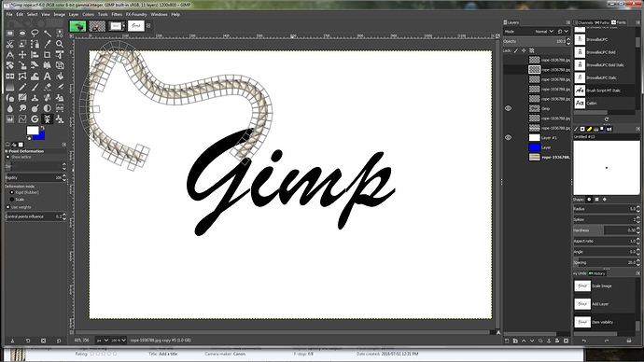The height and width of the screenshot is (362, 644).
Task: Adjust the brush Hardness slider
Action: coord(605,230)
